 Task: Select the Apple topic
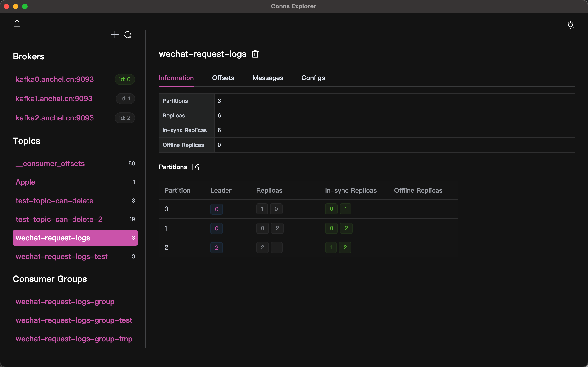pos(25,182)
